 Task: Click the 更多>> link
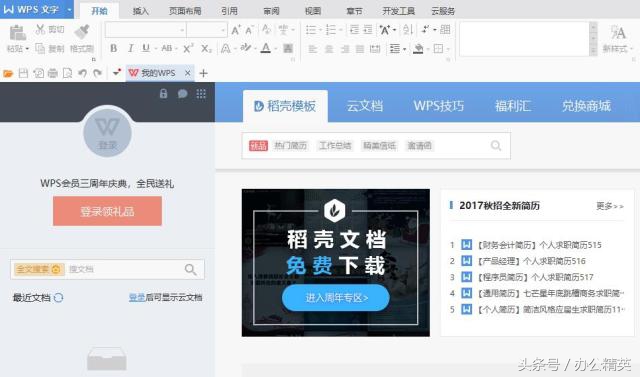[610, 206]
